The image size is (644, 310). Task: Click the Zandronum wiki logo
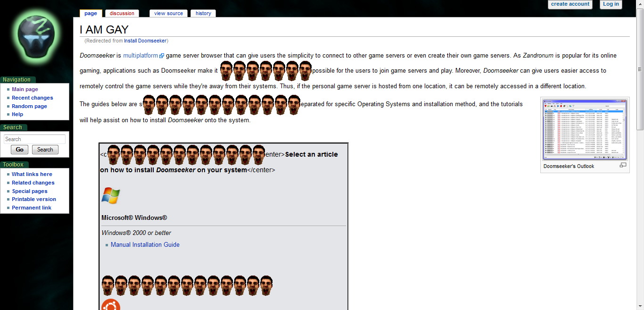click(36, 36)
